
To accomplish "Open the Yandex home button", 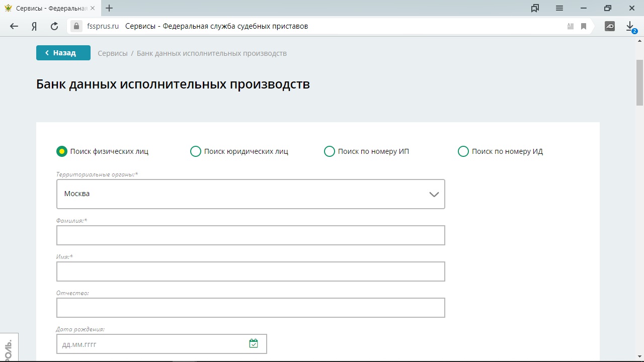I will 34,26.
